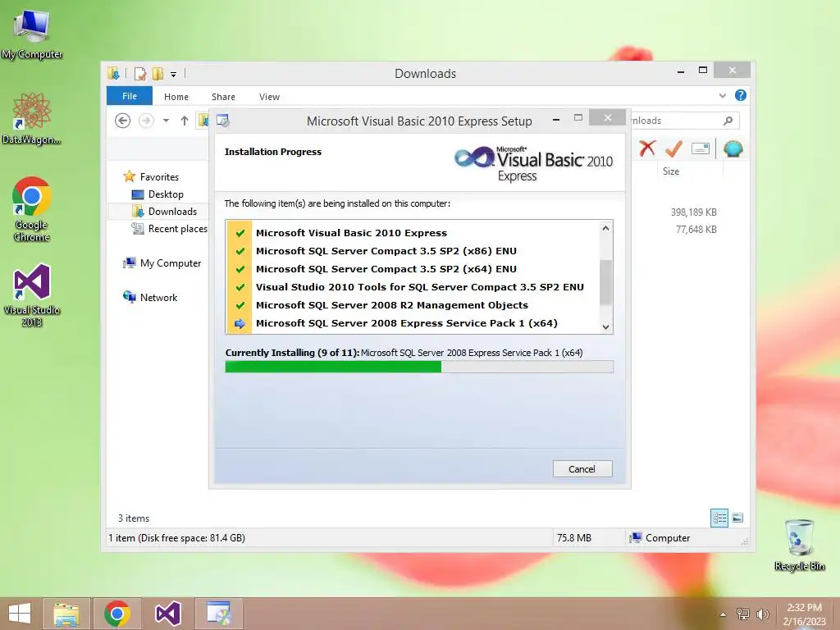Viewport: 840px width, 630px height.
Task: Click the orange checkmark icon in Explorer
Action: 673,148
